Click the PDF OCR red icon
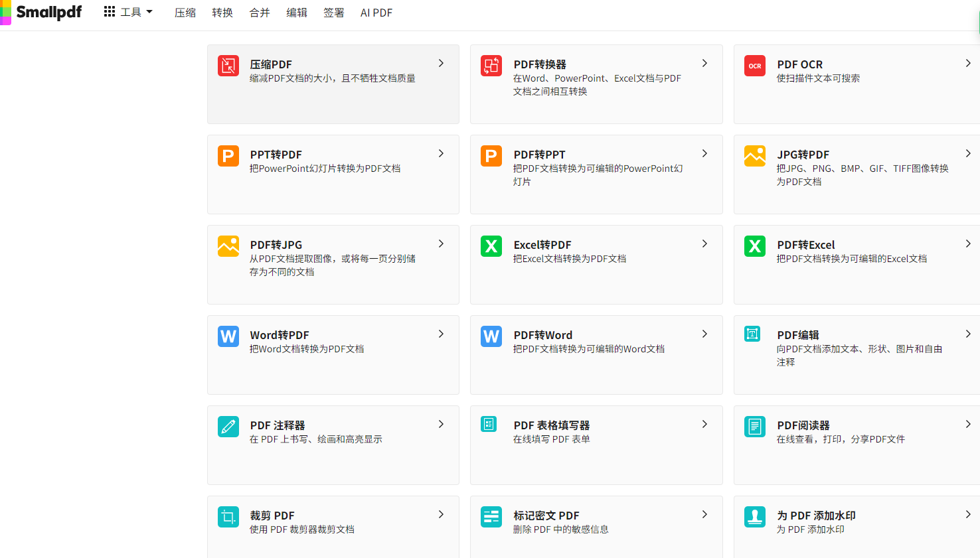Viewport: 980px width, 558px height. point(755,66)
